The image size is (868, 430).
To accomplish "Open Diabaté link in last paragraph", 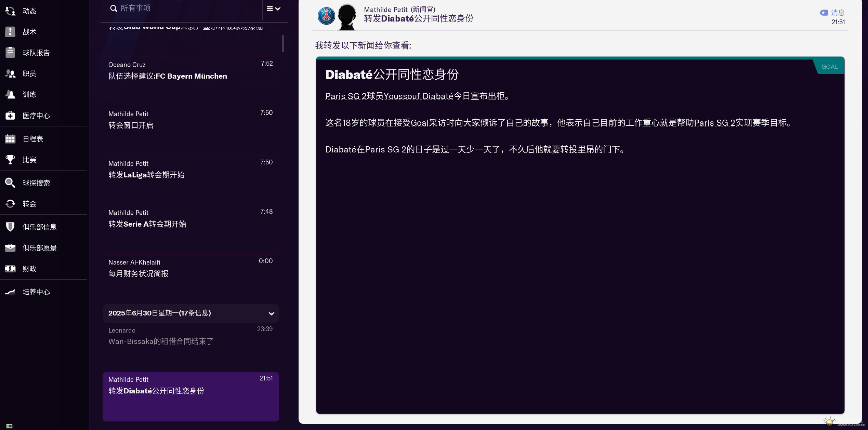I will point(341,150).
